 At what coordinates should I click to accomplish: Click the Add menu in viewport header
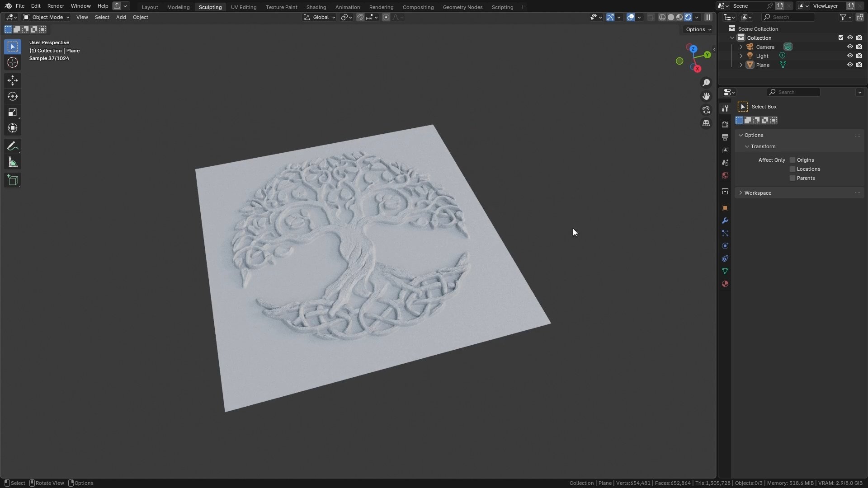(121, 17)
